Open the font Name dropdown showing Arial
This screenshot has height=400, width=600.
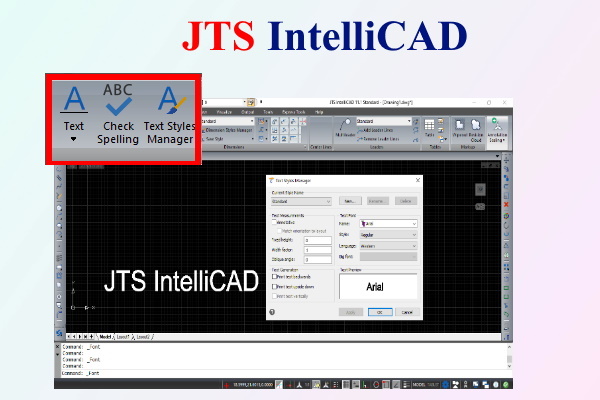click(x=388, y=224)
